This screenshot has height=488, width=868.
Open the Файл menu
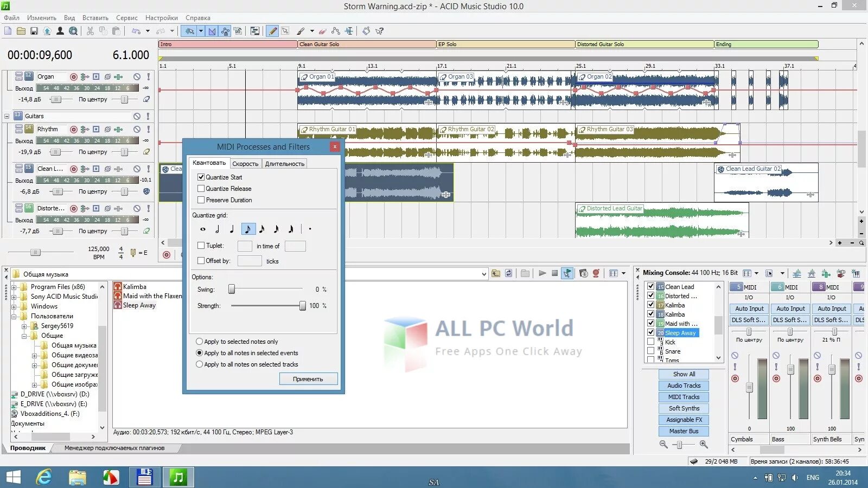click(x=11, y=18)
